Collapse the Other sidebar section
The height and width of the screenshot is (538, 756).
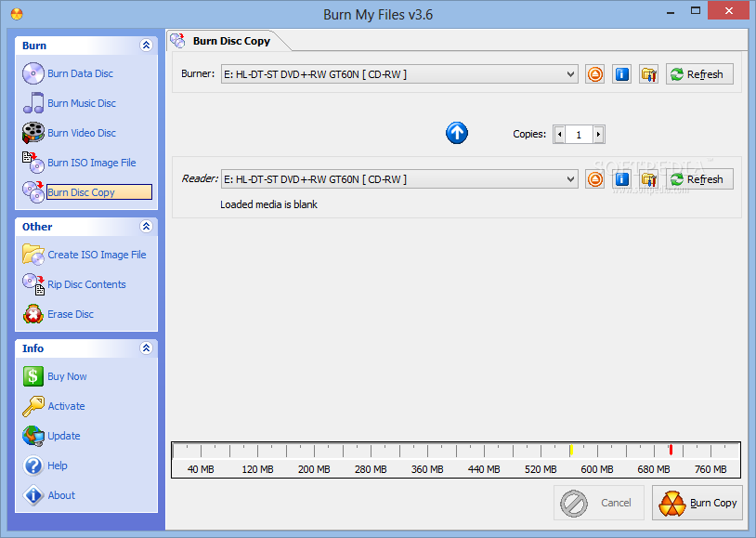point(146,227)
